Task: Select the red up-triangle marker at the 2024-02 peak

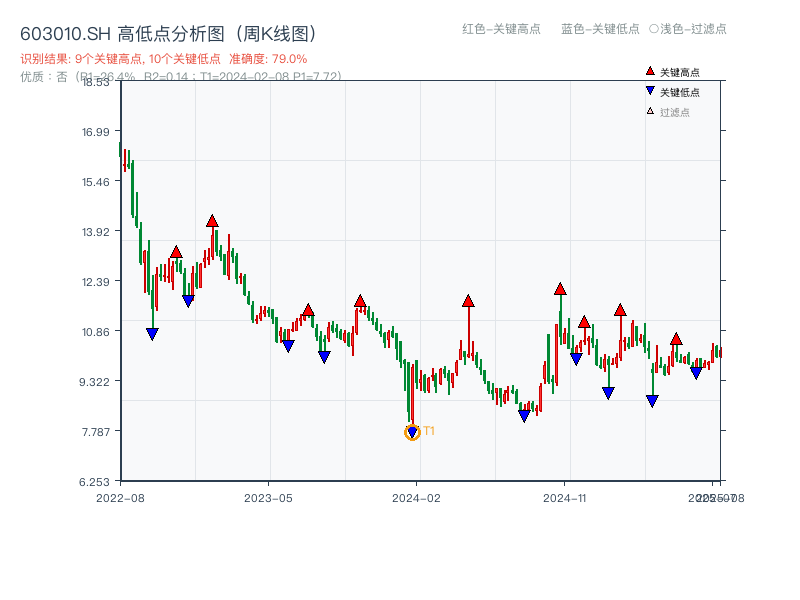Action: click(468, 298)
